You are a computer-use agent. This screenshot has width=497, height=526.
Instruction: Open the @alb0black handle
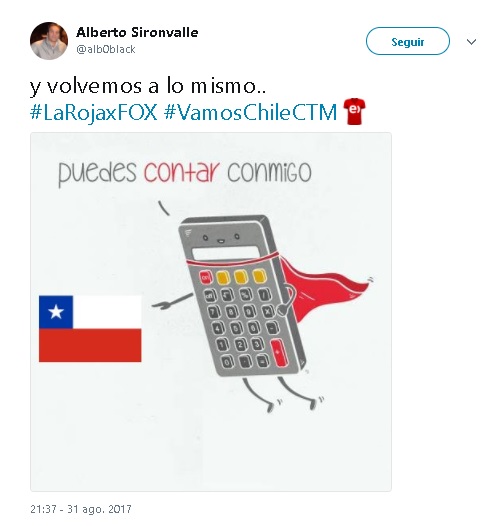pyautogui.click(x=106, y=49)
